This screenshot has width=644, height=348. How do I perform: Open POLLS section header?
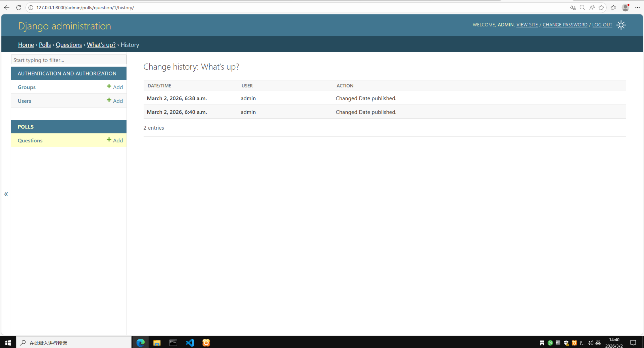pyautogui.click(x=26, y=127)
